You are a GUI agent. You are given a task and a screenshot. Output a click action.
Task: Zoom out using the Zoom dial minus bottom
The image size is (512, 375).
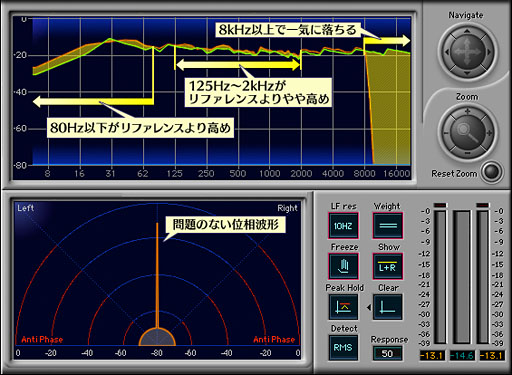pyautogui.click(x=467, y=153)
